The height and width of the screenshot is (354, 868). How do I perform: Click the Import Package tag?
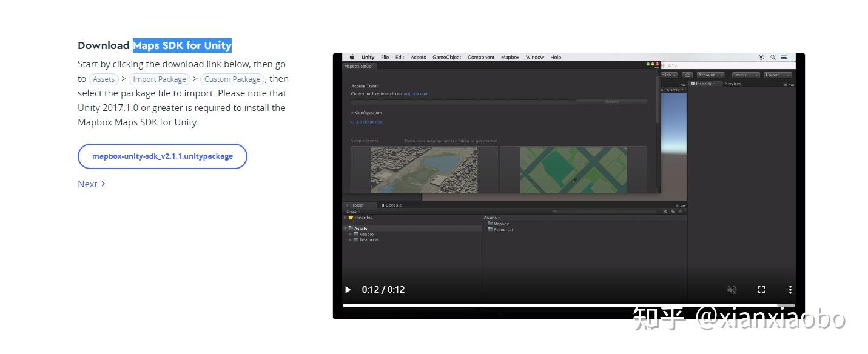(160, 79)
